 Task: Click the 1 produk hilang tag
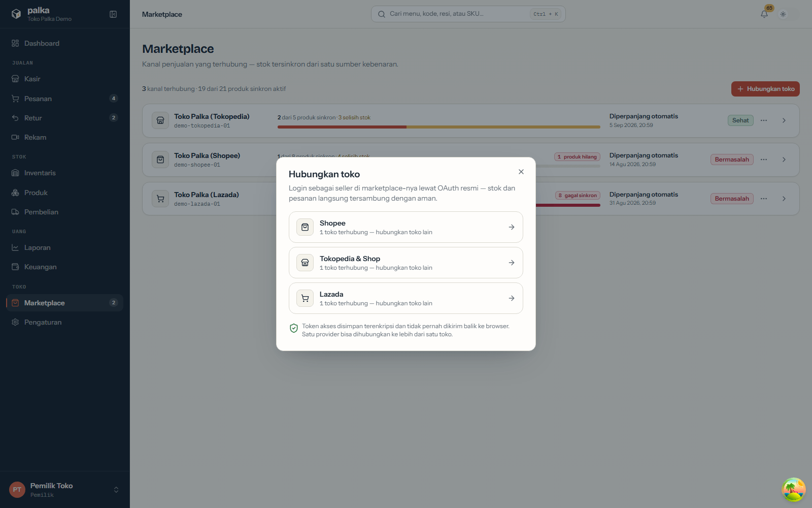pos(577,157)
